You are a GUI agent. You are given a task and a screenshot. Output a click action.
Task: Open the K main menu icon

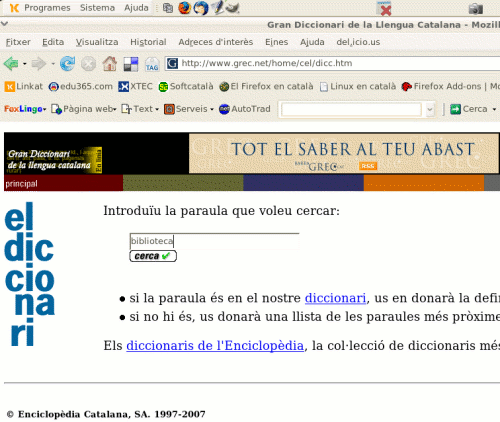point(14,8)
